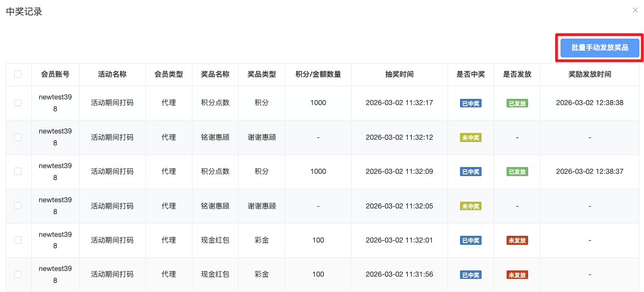Click the red 未发放 badge in the 11:32:01 row
The width and height of the screenshot is (644, 292).
coord(517,240)
